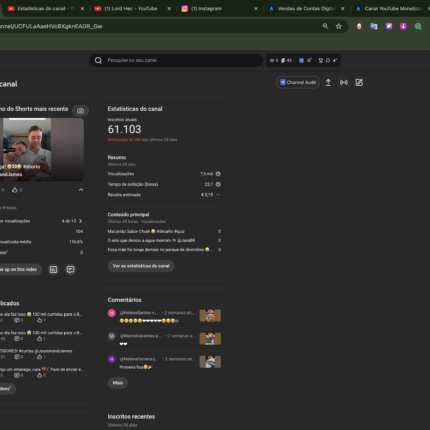Click the Receita estimada row
Viewport: 430px width, 430px height.
pos(164,195)
